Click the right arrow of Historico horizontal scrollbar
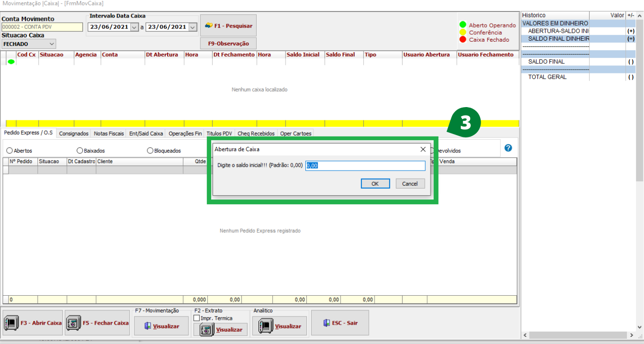Viewport: 644px width, 344px height. [632, 335]
